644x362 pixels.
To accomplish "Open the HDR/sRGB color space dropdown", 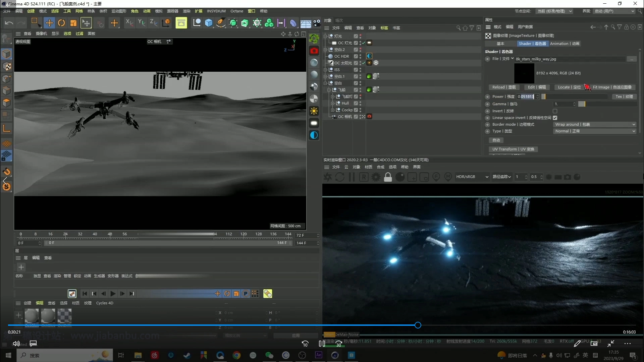I will (472, 177).
